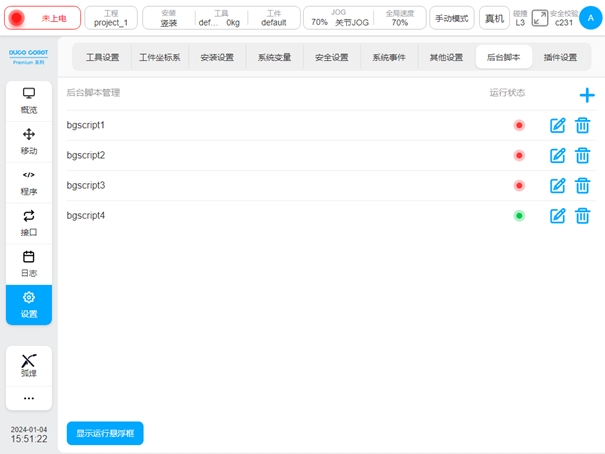Screen dimensions: 605x454
Task: Toggle bgscript2 running status indicator
Action: (x=519, y=155)
